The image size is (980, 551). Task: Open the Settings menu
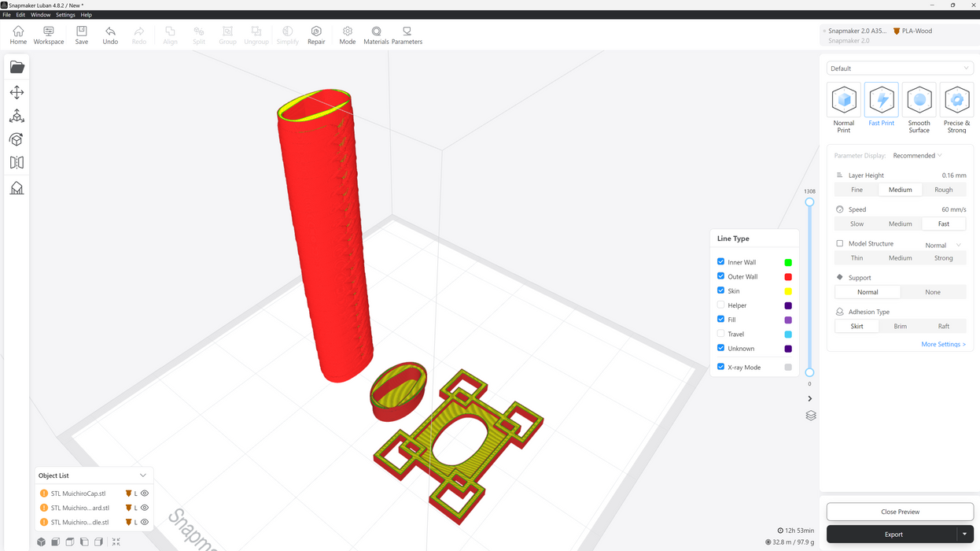65,15
